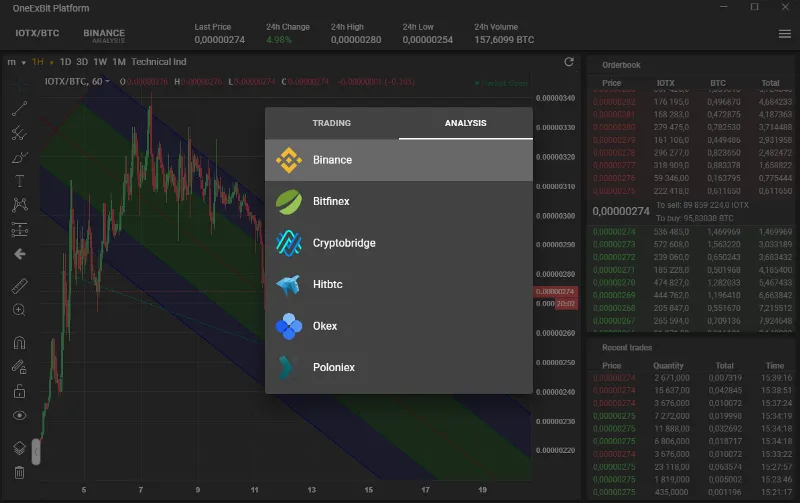Screen dimensions: 800x503
Task: Choose the Binance exchange logo
Action: click(289, 160)
